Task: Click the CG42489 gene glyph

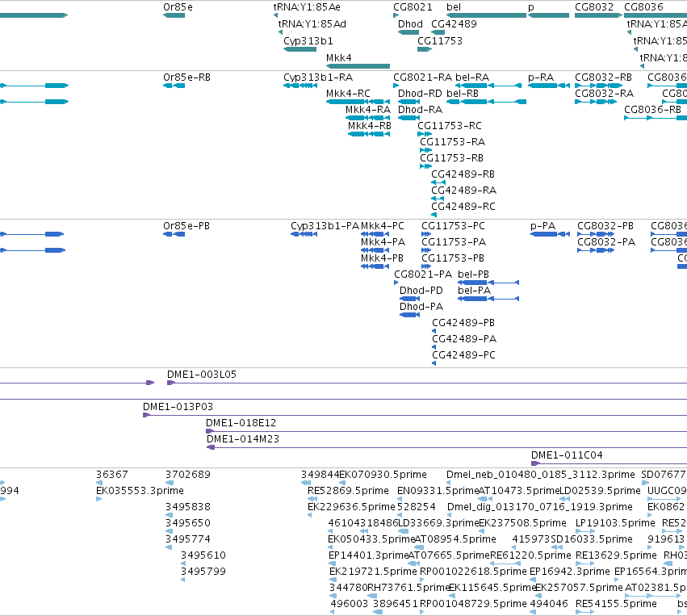Action: point(438,32)
